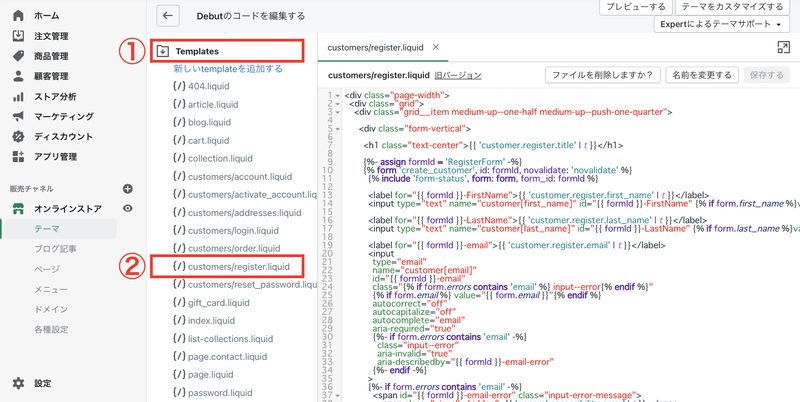
Task: Click the プレビューする button
Action: click(x=636, y=7)
